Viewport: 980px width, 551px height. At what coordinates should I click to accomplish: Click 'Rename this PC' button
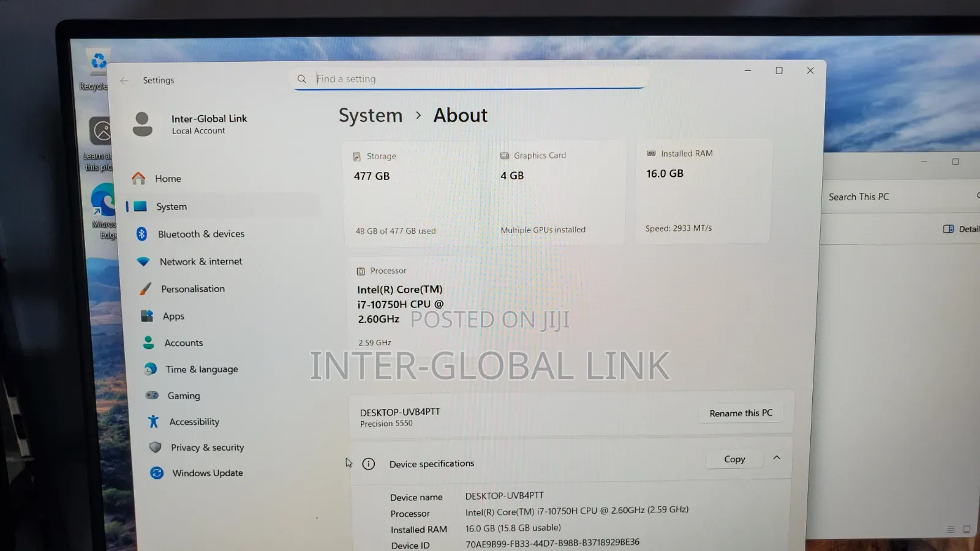pos(741,413)
